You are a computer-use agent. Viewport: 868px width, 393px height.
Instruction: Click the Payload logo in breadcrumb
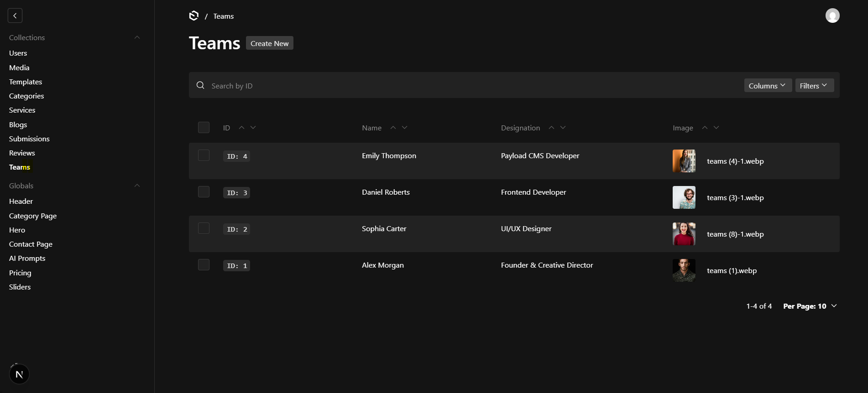194,16
